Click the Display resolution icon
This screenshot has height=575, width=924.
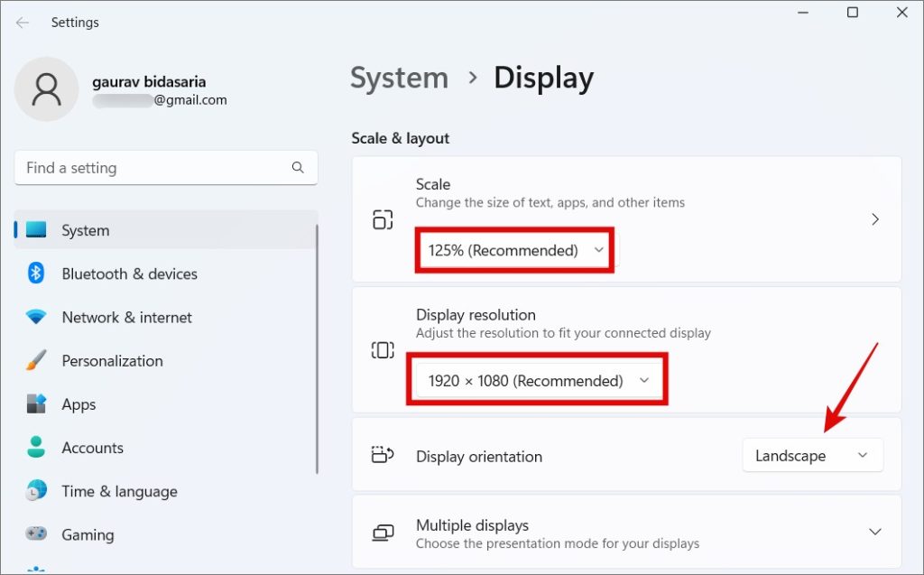click(x=383, y=349)
